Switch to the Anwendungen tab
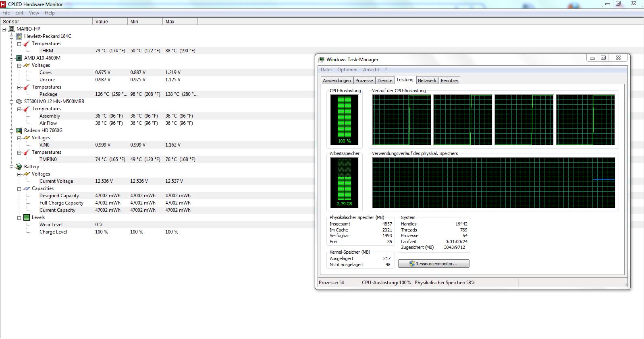 [x=337, y=81]
